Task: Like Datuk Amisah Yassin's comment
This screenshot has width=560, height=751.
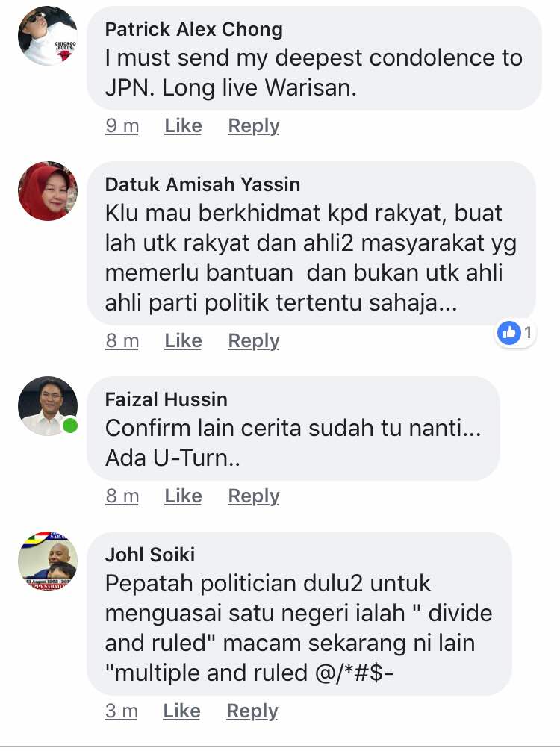Action: point(183,341)
